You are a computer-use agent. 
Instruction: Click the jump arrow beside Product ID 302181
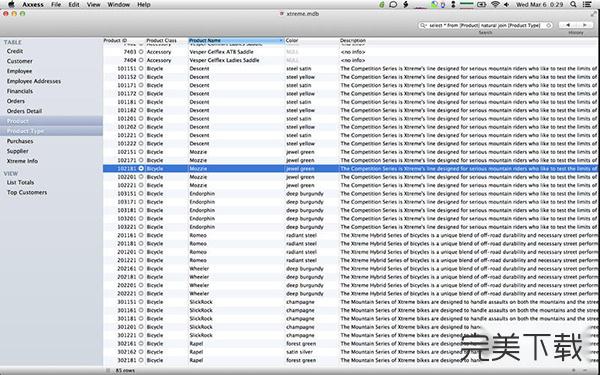(x=141, y=360)
